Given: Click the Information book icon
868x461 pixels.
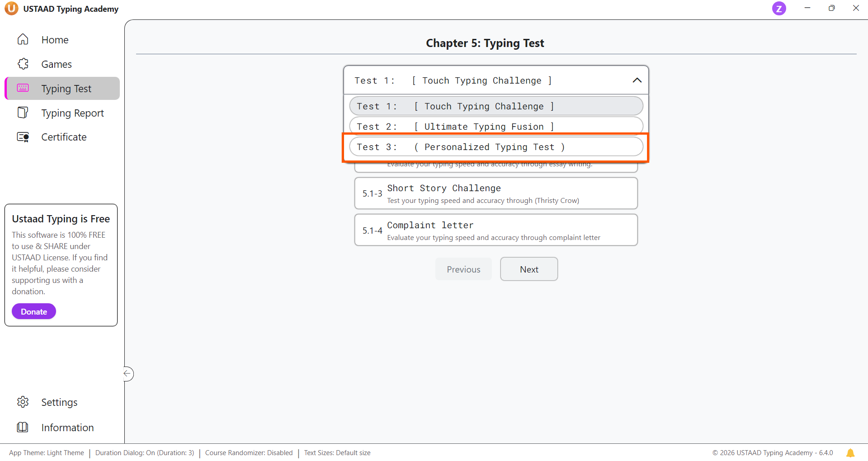Looking at the screenshot, I should click(x=23, y=427).
